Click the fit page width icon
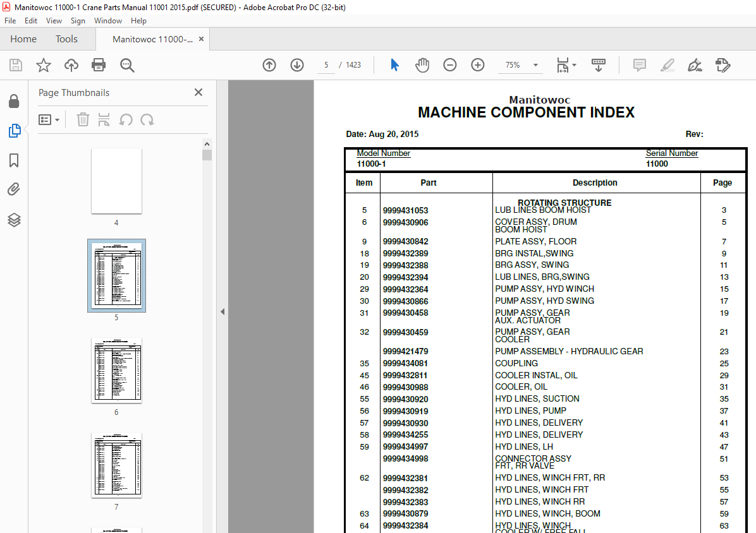 563,65
